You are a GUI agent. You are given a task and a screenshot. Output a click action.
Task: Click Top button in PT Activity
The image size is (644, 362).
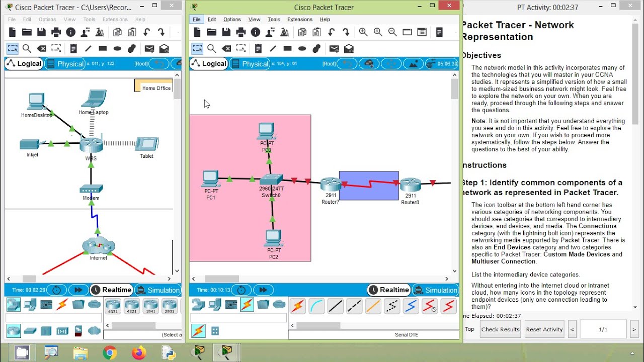(x=469, y=329)
